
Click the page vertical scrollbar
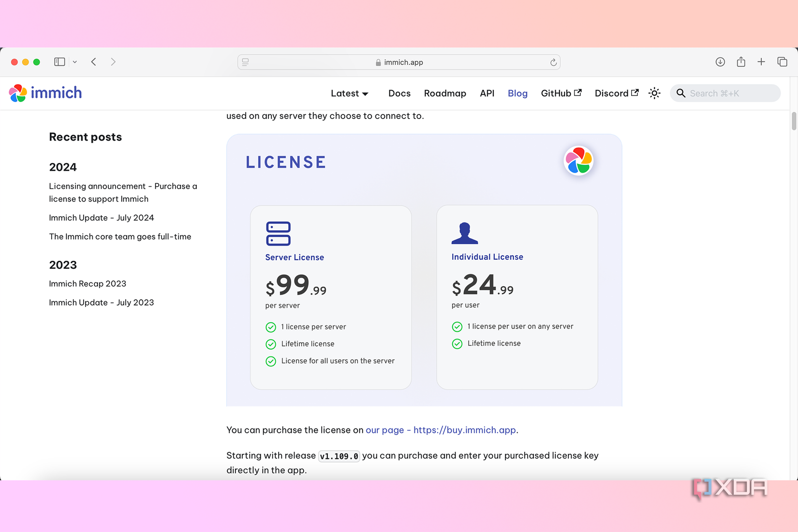click(x=794, y=121)
